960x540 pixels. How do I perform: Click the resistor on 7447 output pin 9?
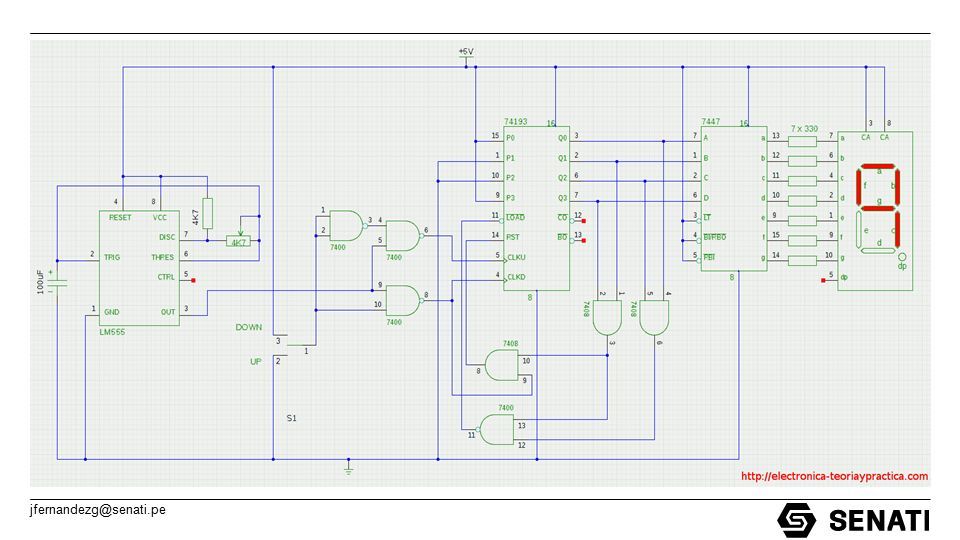(801, 221)
